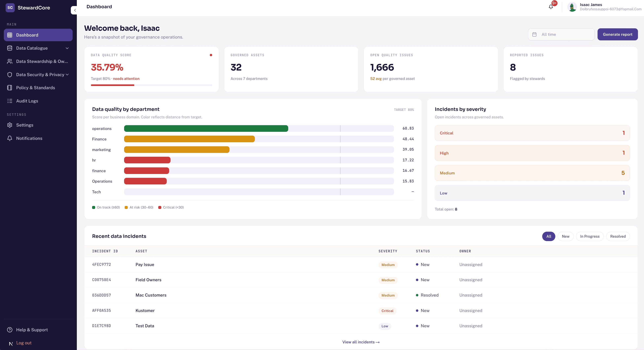The height and width of the screenshot is (350, 644).
Task: Click the green operations 60.83 bar
Action: point(206,129)
